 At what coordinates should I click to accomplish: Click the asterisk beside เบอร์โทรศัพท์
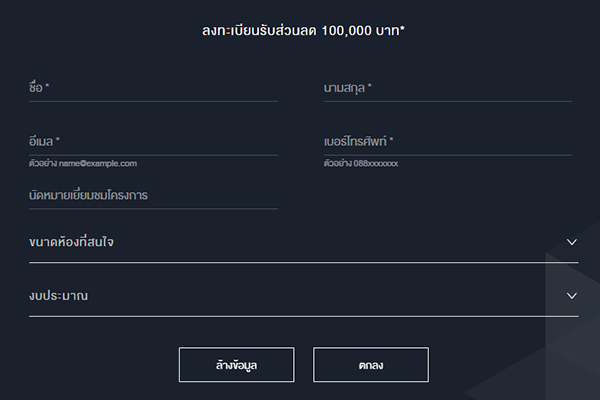392,141
